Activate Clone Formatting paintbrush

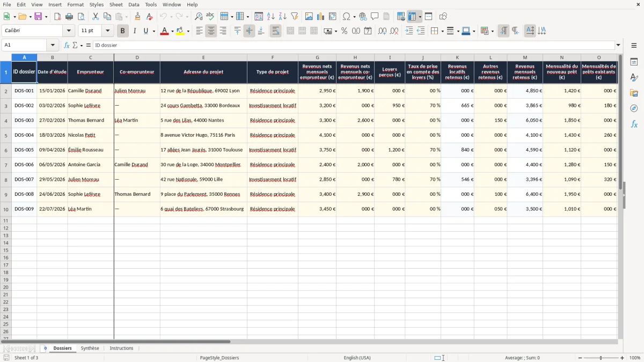(137, 17)
